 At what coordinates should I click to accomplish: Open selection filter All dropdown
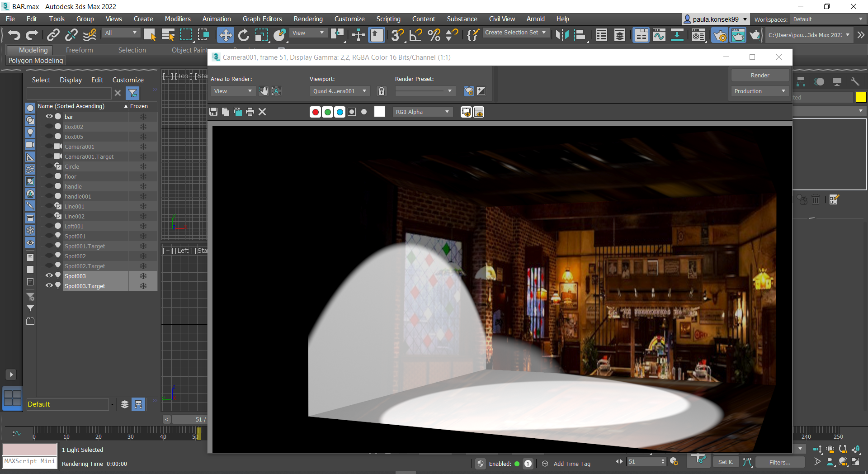coord(121,33)
